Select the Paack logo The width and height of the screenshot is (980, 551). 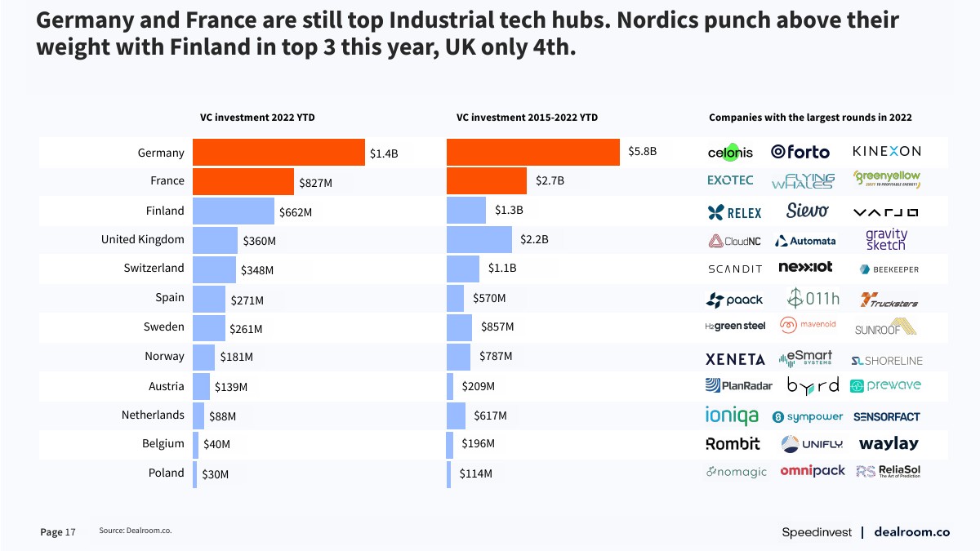[x=734, y=300]
